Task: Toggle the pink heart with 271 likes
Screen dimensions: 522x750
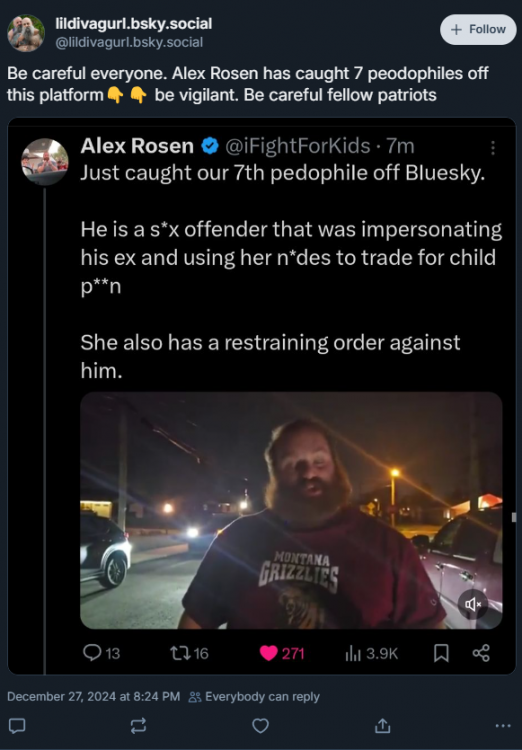Action: tap(282, 653)
